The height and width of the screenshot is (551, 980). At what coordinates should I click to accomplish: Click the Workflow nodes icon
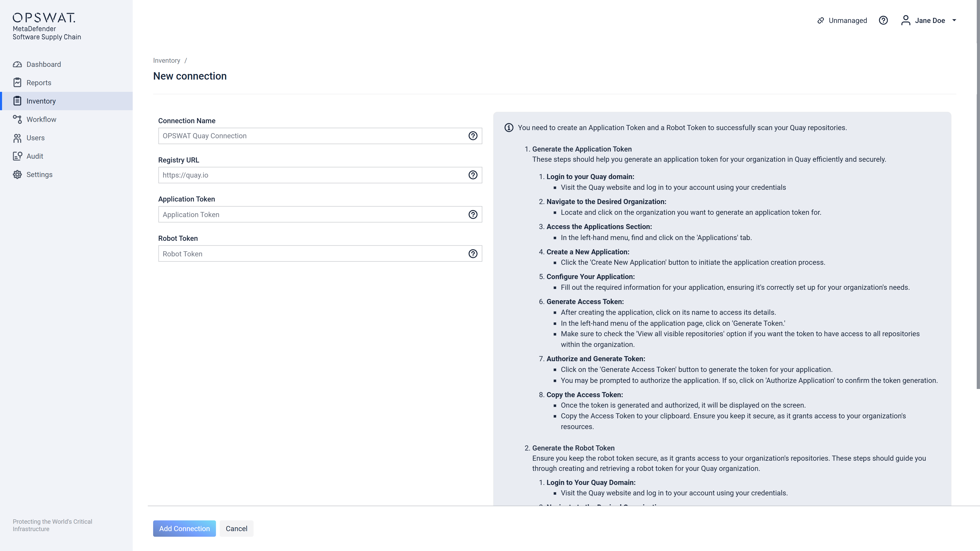[x=17, y=119]
